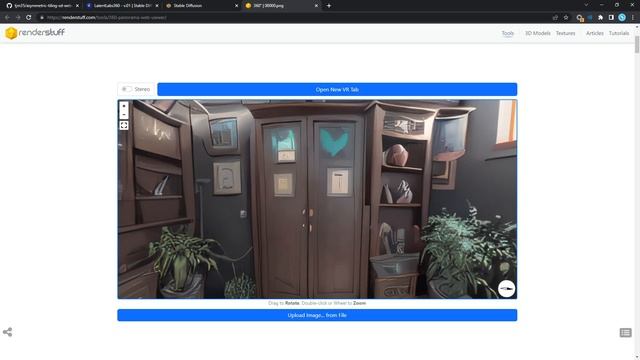This screenshot has width=640, height=360.
Task: Reload the page with the browser refresh button
Action: [x=29, y=18]
